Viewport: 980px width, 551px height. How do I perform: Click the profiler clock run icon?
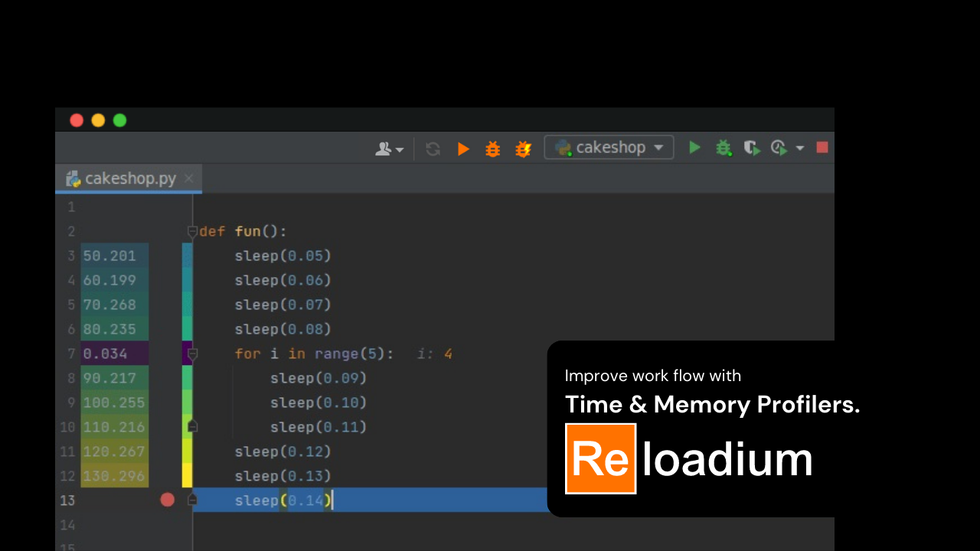pyautogui.click(x=779, y=148)
